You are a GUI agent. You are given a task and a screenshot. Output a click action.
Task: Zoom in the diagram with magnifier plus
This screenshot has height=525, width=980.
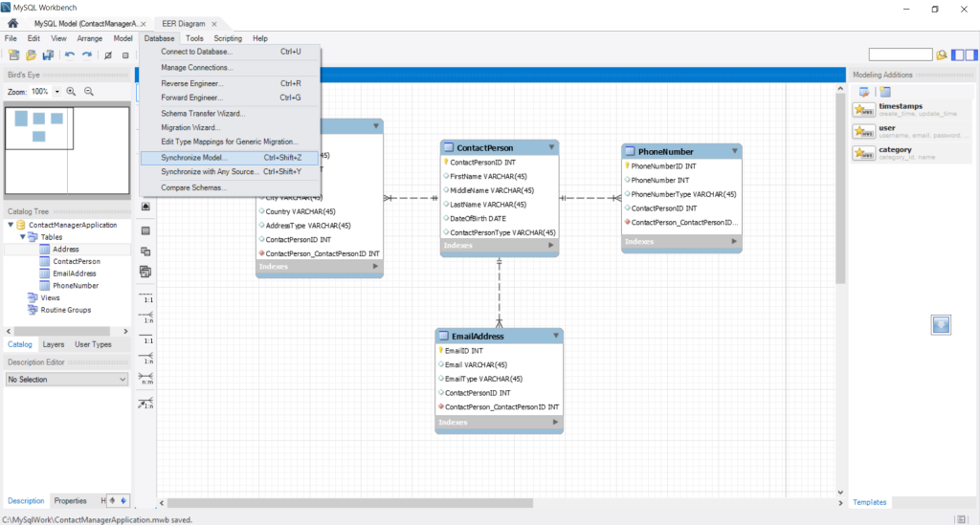coord(71,91)
